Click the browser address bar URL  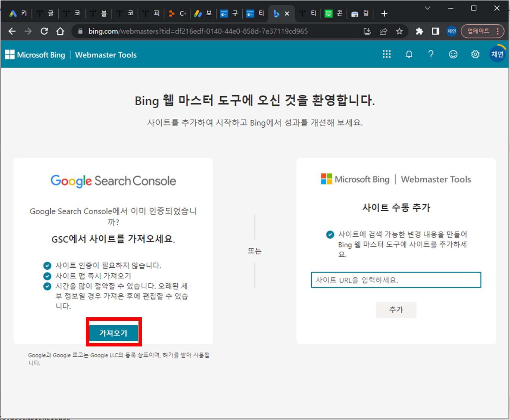coord(198,31)
